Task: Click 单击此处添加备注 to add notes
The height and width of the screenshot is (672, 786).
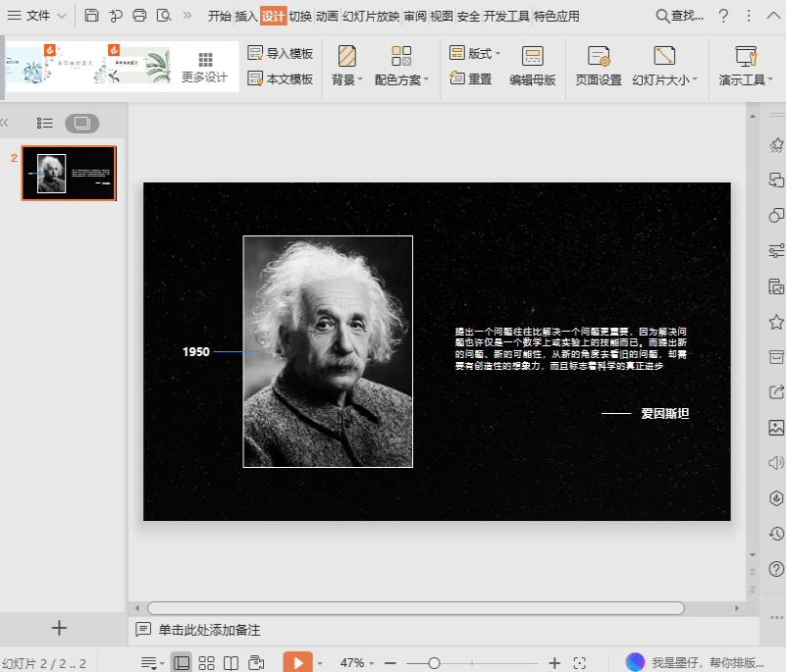Action: 211,629
